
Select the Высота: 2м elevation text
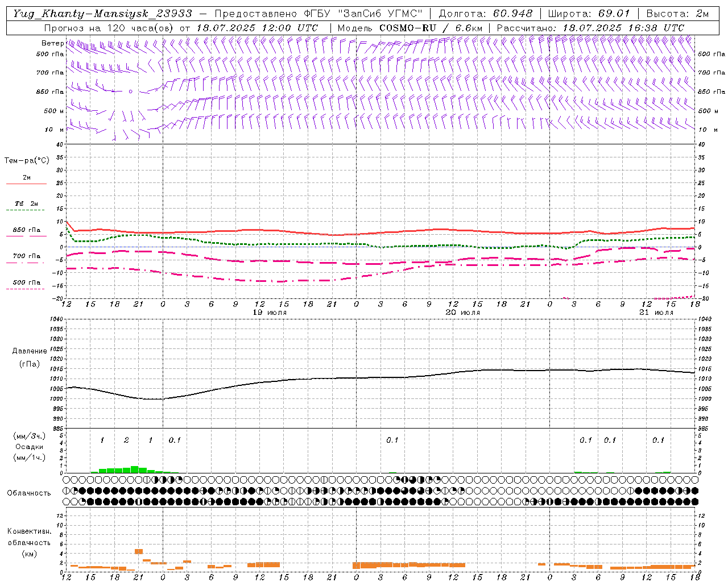(x=677, y=14)
